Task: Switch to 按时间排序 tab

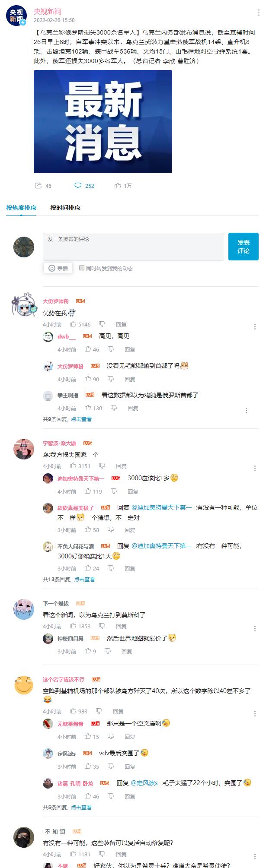Action: (x=65, y=208)
